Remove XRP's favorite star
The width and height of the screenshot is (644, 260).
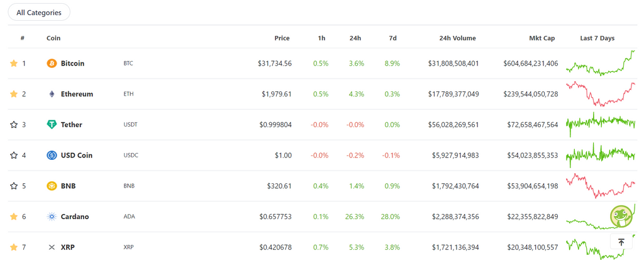[x=14, y=247]
